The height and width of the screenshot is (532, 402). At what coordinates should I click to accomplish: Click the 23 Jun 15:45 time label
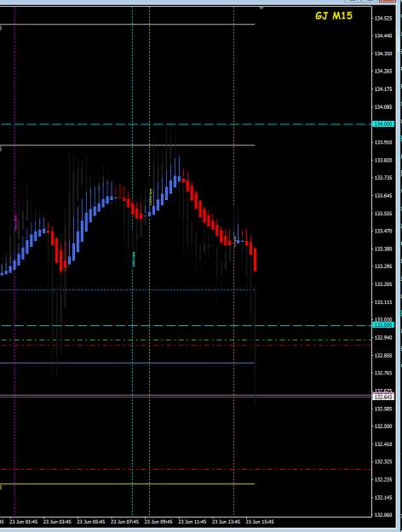[260, 522]
